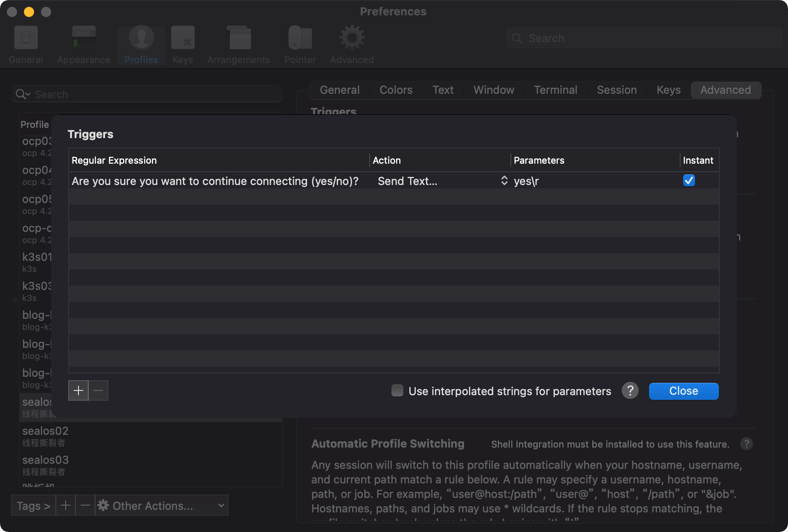Expand the Other Actions menu
Viewport: 788px width, 532px height.
[162, 506]
